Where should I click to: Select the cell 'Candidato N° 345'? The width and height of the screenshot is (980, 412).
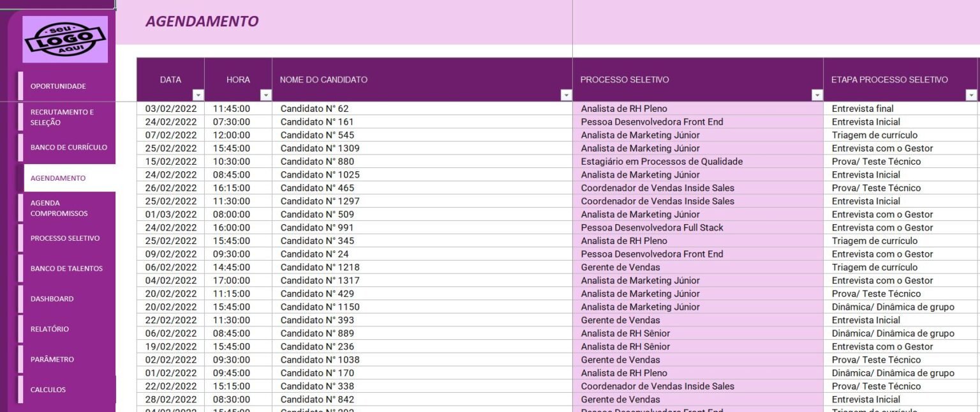(x=422, y=241)
